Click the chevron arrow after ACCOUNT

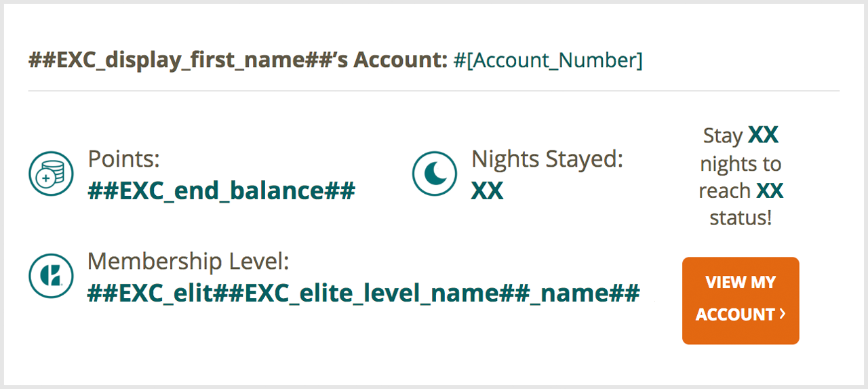[783, 314]
